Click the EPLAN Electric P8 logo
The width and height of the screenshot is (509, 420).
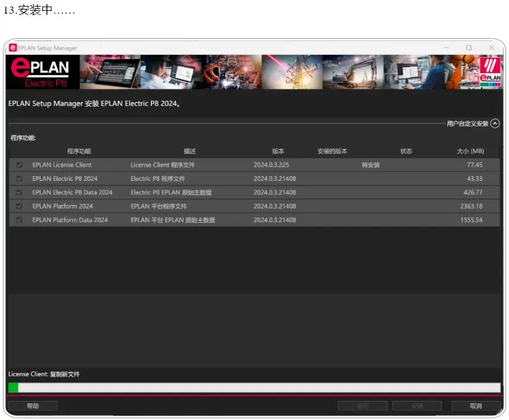(43, 72)
